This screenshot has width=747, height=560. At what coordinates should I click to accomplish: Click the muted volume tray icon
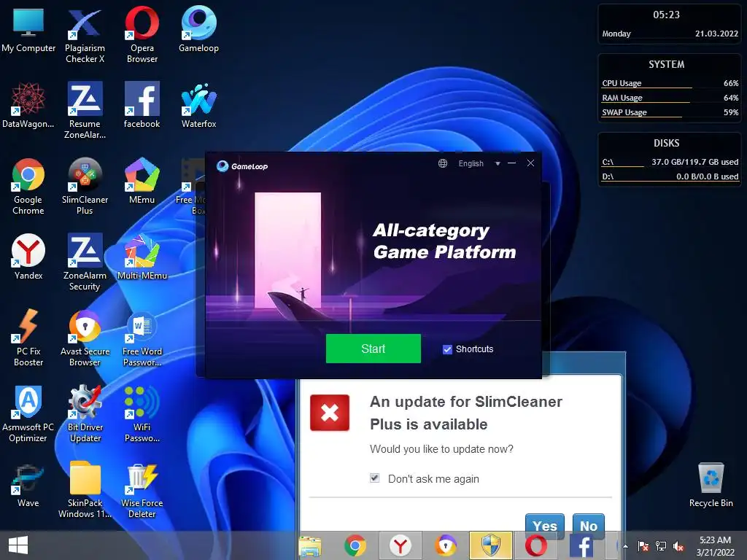[x=678, y=546]
